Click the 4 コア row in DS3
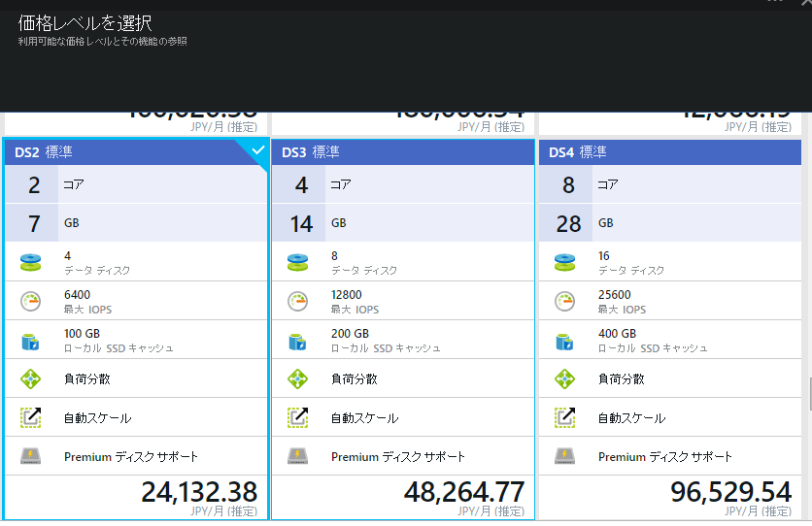 403,184
